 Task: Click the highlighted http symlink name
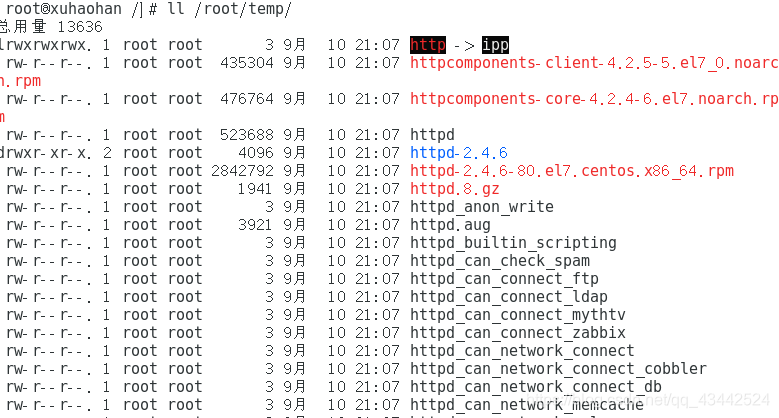[x=428, y=45]
